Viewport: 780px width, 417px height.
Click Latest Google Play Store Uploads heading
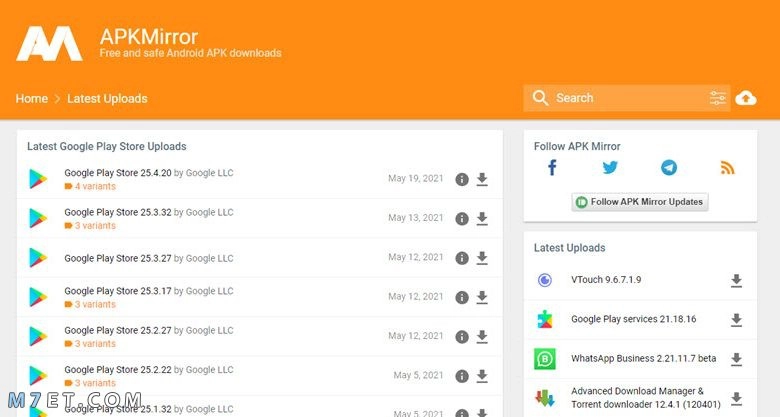point(106,146)
